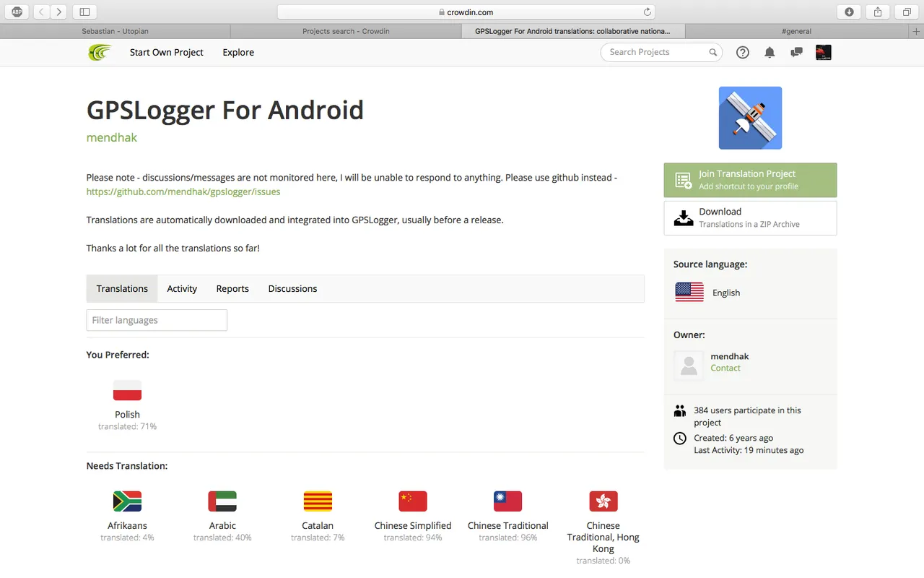Open the Polish language name
This screenshot has width=924, height=578.
(127, 415)
